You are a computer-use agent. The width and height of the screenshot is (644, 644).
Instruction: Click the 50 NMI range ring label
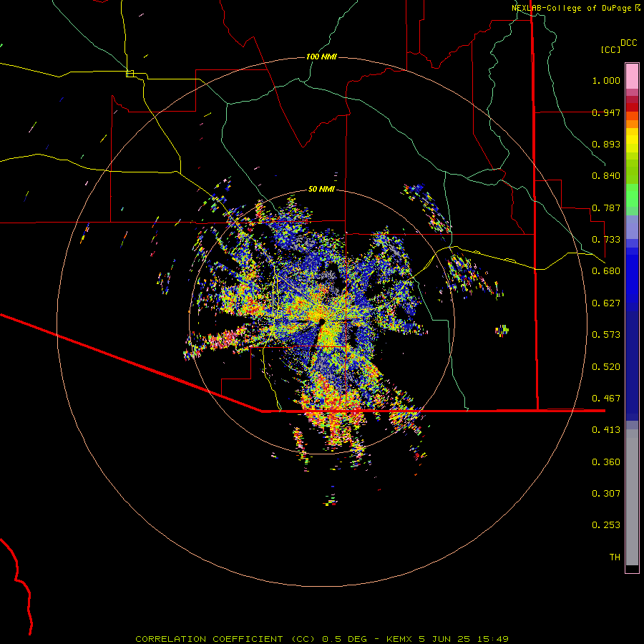click(321, 189)
